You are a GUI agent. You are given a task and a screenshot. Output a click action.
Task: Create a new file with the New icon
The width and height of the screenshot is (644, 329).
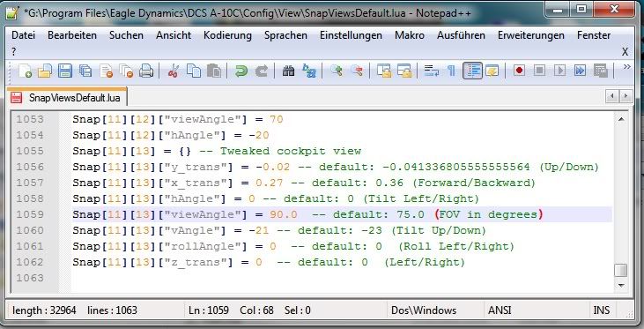[x=25, y=71]
